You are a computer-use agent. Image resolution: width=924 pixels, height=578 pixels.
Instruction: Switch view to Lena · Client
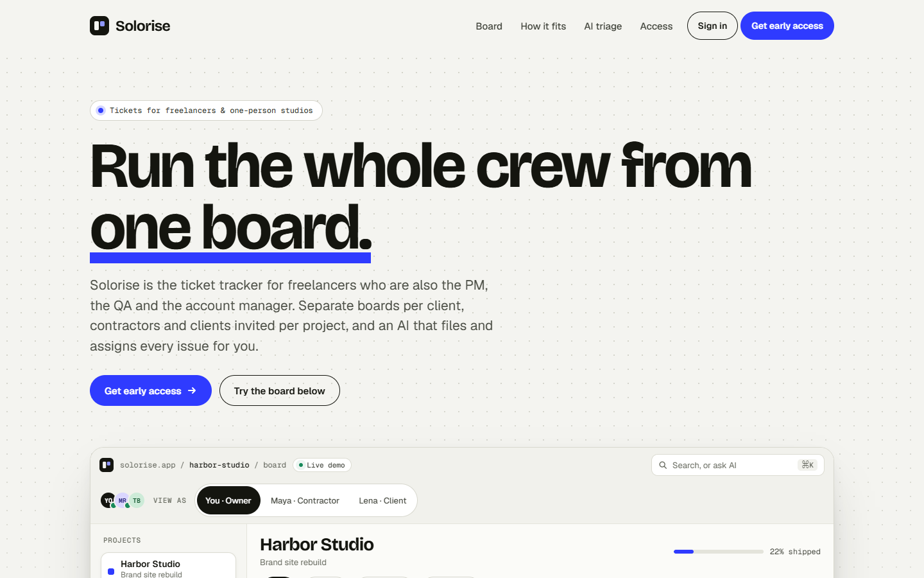tap(382, 500)
